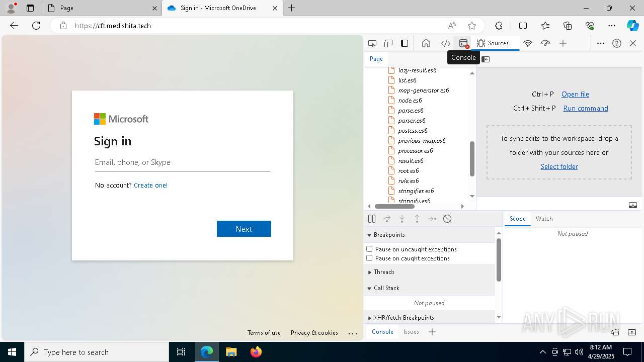This screenshot has height=362, width=644.
Task: Click Step into next function call
Action: click(402, 219)
